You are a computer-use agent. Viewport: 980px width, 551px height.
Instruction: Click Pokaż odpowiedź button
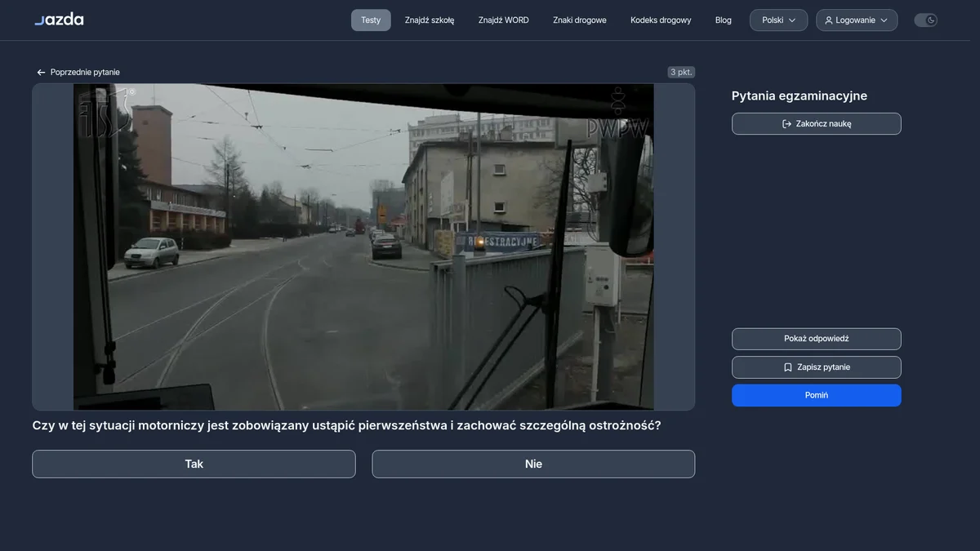pyautogui.click(x=817, y=339)
